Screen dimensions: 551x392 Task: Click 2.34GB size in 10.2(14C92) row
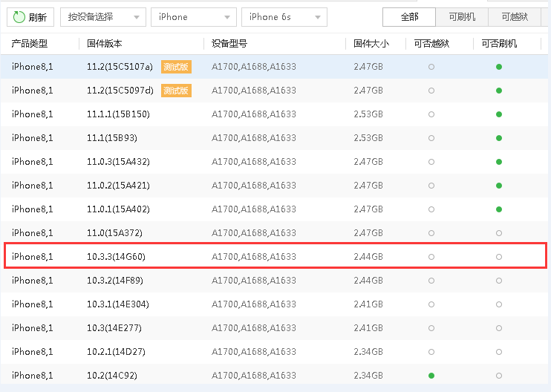[x=368, y=376]
